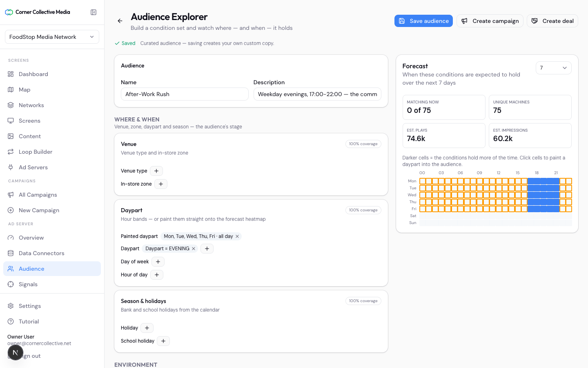Add a Day of week condition

(158, 262)
